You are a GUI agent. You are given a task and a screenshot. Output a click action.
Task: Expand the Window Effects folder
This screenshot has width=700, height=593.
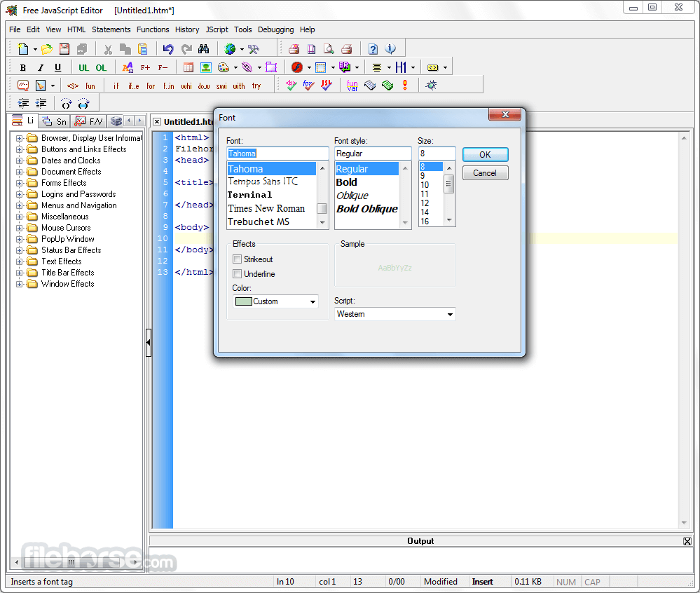pos(19,284)
